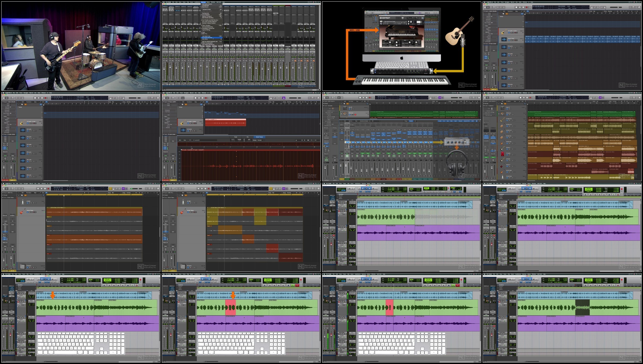This screenshot has height=364, width=643.
Task: Open Pro Tools thumbnail with half-greyed bass clip
Action: (402, 227)
